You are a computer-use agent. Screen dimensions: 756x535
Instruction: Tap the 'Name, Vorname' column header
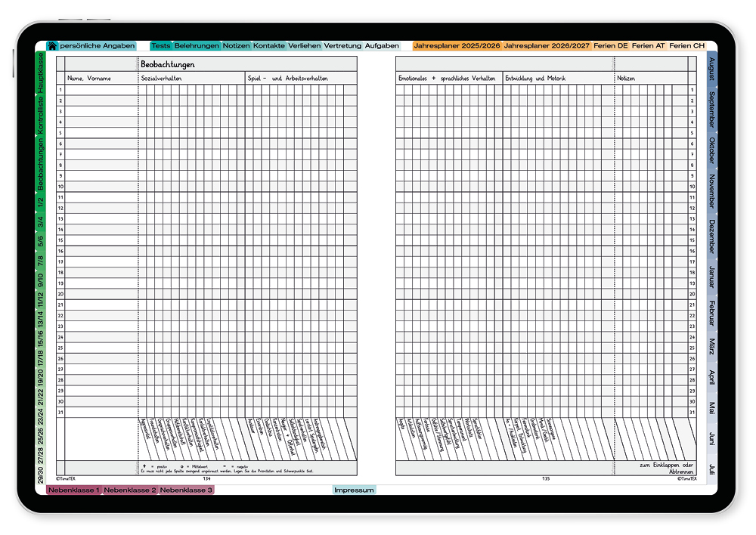tap(89, 78)
